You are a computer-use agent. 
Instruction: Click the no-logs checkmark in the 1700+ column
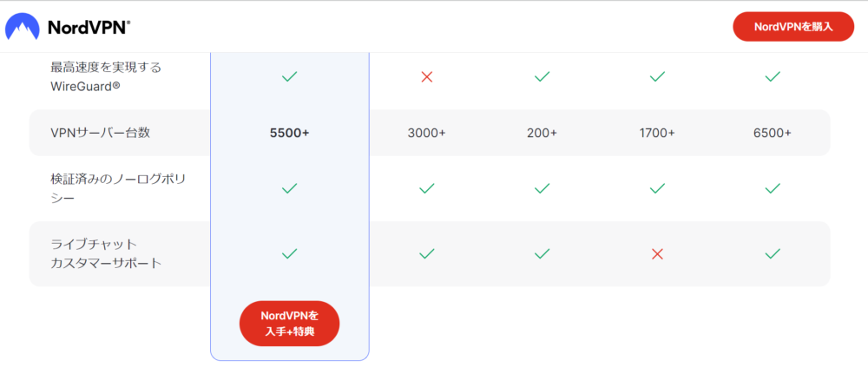tap(657, 188)
